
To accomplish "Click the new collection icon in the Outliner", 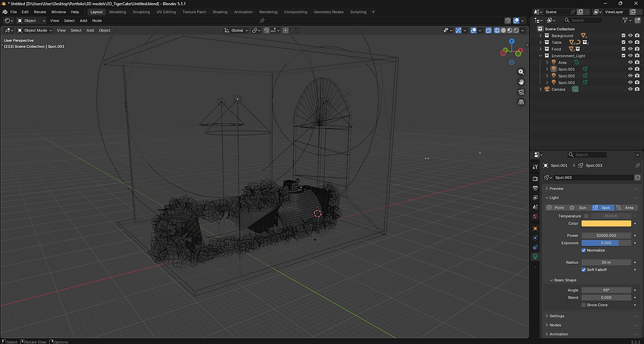I will pyautogui.click(x=637, y=20).
